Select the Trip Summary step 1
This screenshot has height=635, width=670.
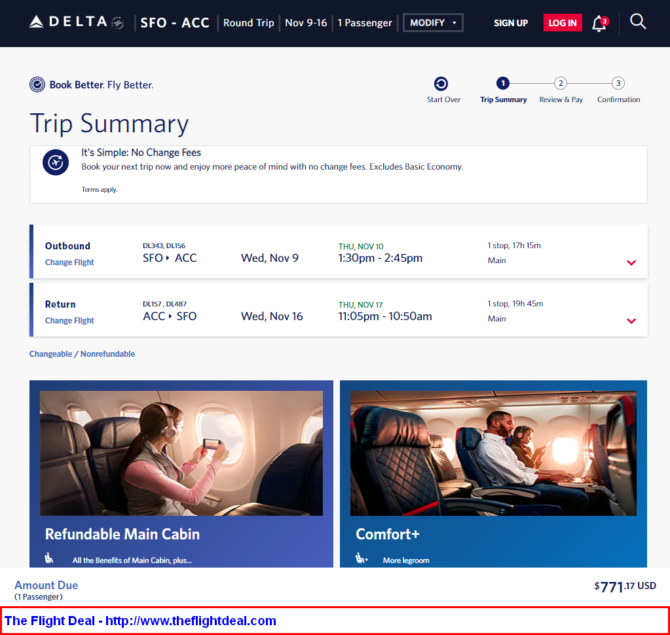click(503, 83)
